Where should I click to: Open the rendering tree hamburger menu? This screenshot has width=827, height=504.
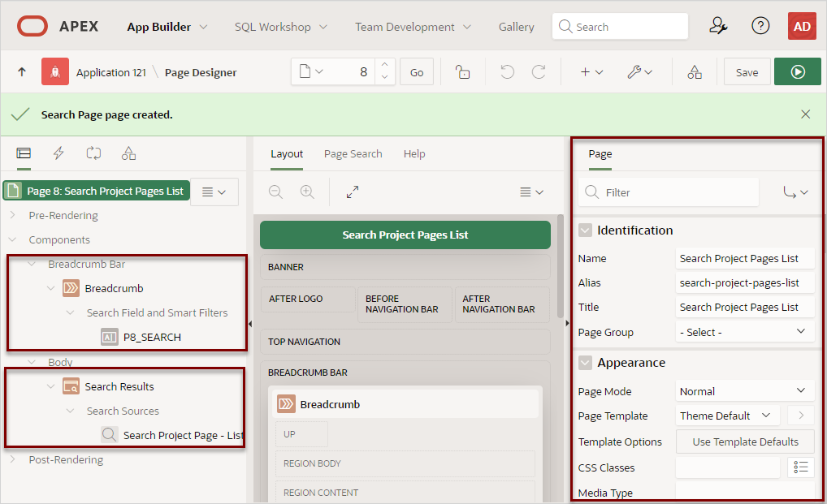coord(214,192)
